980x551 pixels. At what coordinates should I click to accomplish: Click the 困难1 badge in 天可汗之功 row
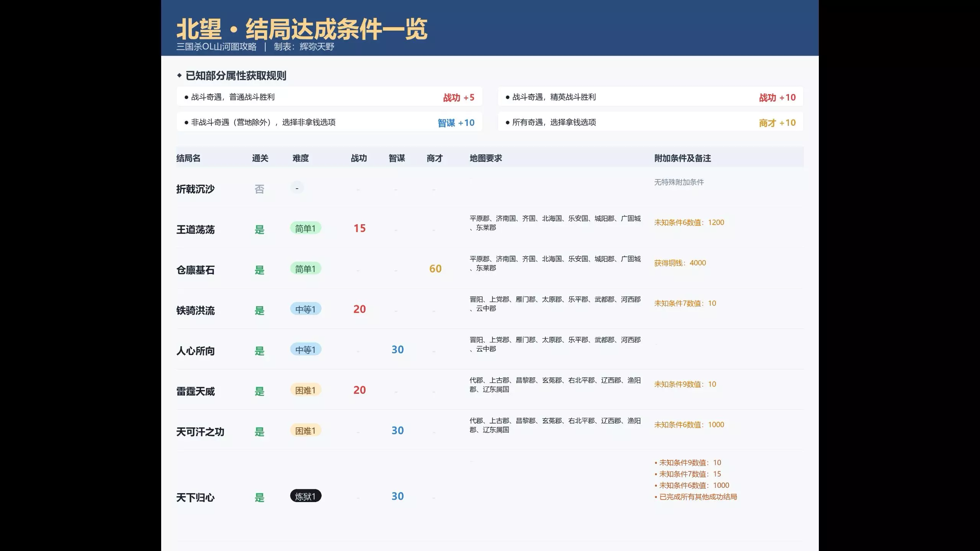[305, 431]
